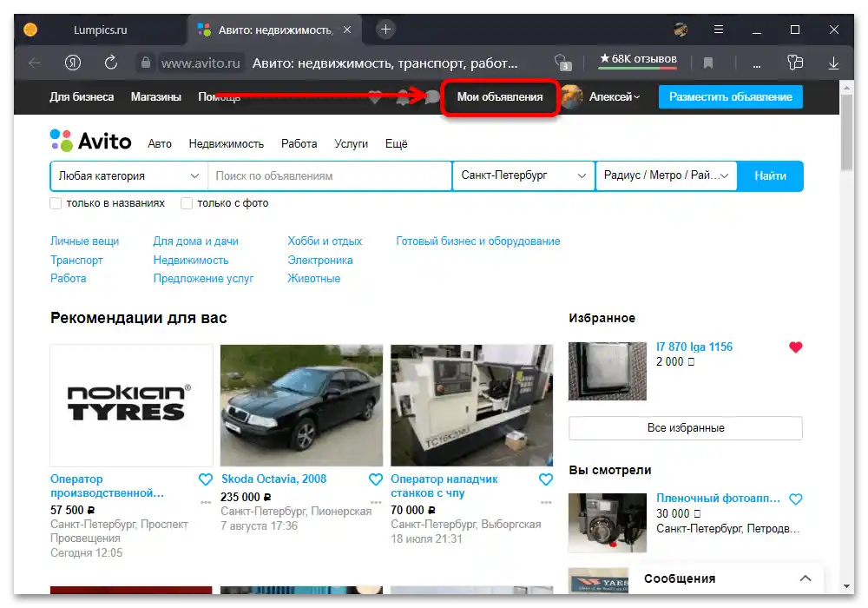Favorite the Оператор наладчик станков listing with its heart
The height and width of the screenshot is (608, 868).
[x=546, y=479]
